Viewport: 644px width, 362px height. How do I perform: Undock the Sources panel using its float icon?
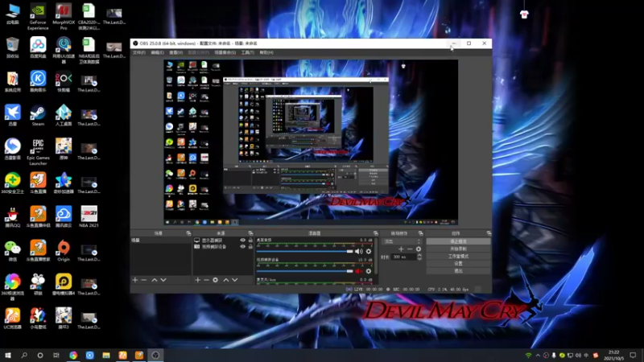click(250, 233)
